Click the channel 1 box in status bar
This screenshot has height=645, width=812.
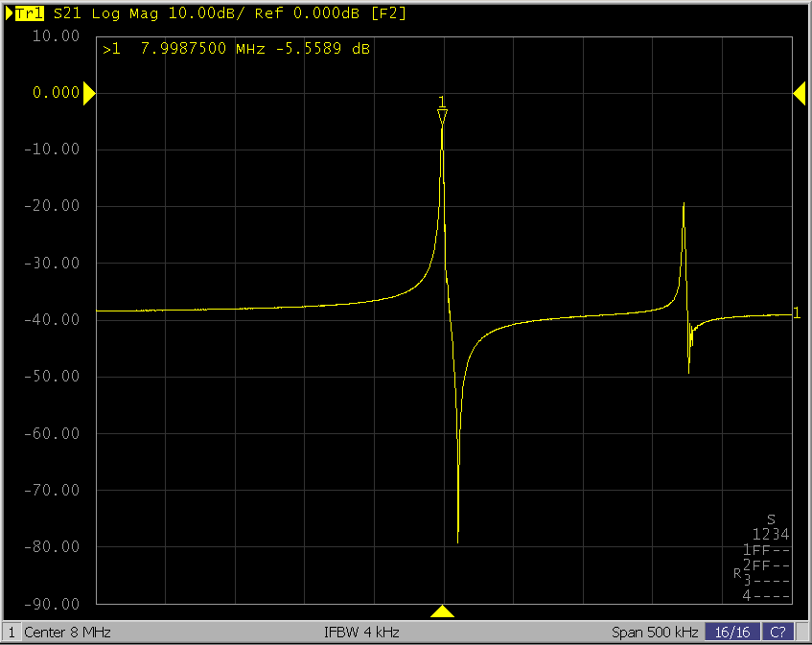(x=12, y=633)
